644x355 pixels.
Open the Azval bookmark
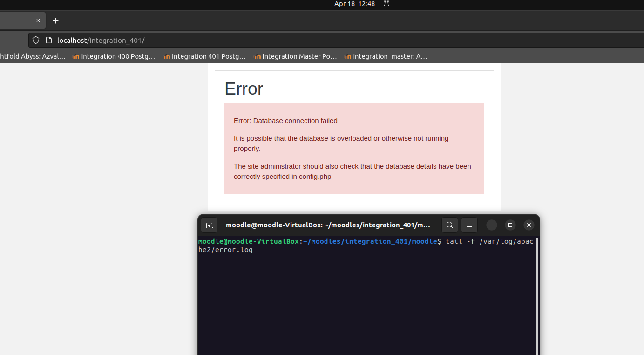(33, 56)
